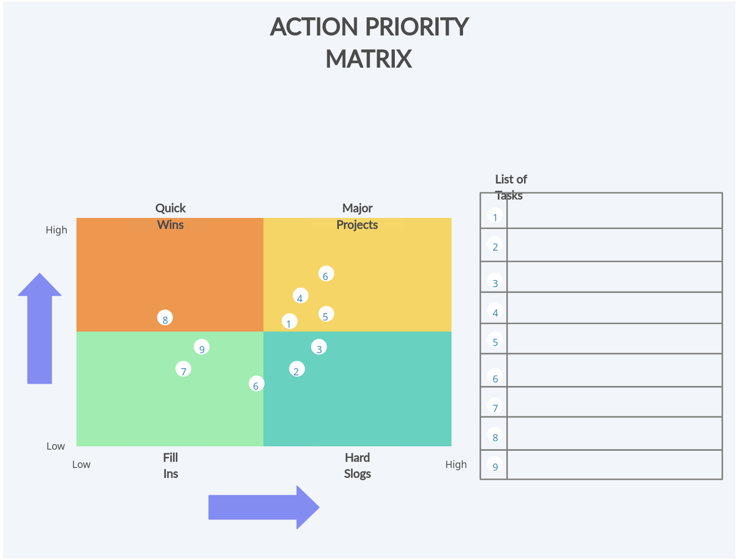Select marker 6 in the Major Projects quadrant
The image size is (737, 560).
tap(326, 274)
